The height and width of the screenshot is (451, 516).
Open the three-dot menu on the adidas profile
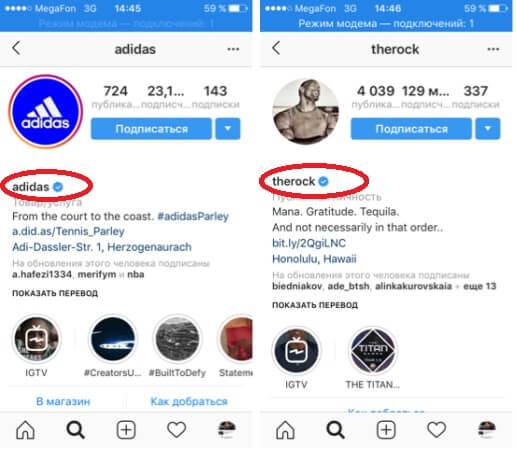[233, 49]
